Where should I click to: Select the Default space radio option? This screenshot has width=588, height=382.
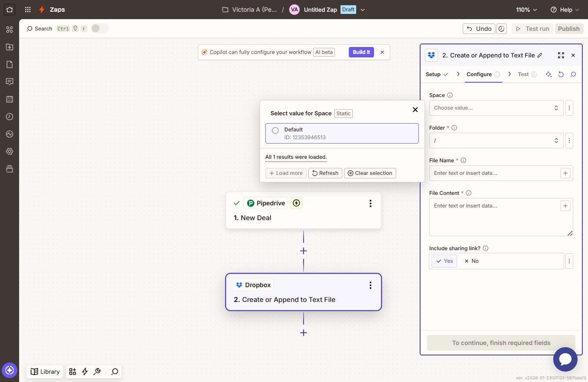coord(275,131)
